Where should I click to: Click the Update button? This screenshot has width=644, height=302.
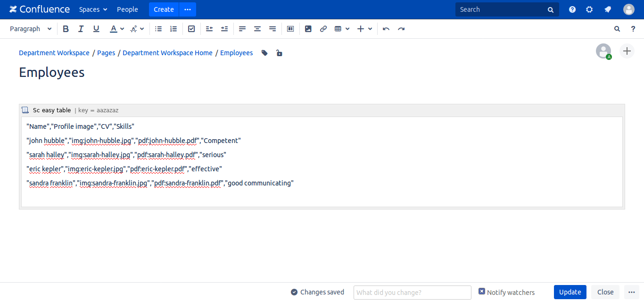point(570,292)
